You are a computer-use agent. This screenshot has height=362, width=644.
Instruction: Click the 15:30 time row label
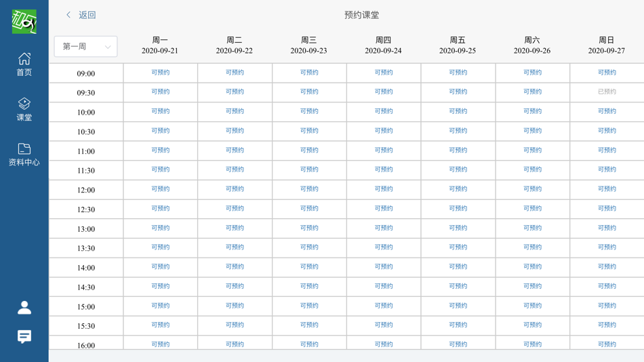[86, 326]
